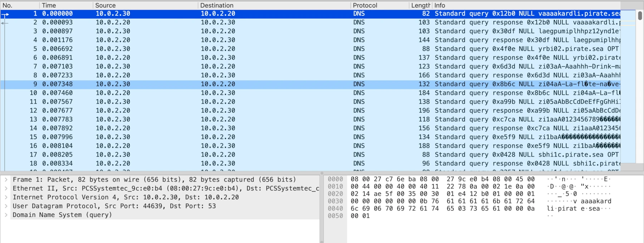
Task: Select packet 4 with length 144
Action: click(311, 40)
